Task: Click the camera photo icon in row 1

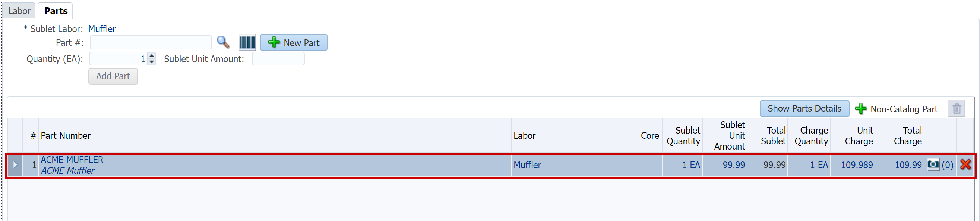Action: coord(933,165)
